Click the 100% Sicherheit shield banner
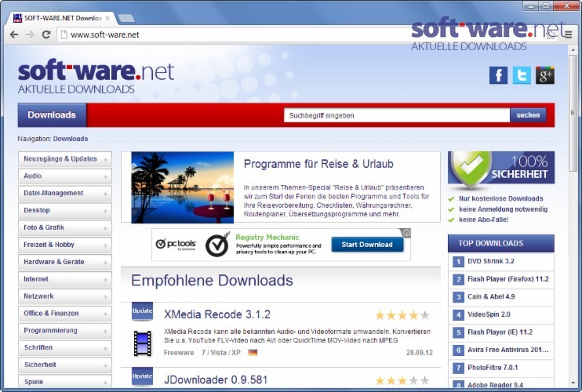The height and width of the screenshot is (392, 582). click(501, 168)
